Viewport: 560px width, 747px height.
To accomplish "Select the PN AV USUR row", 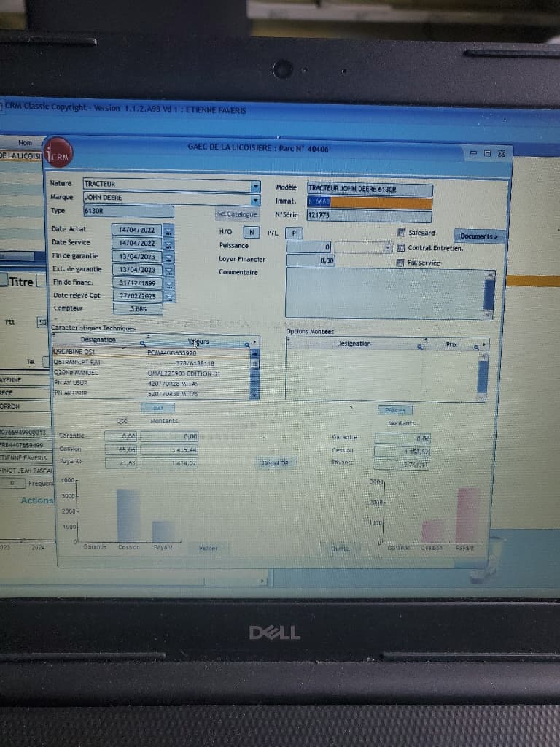I will click(152, 384).
